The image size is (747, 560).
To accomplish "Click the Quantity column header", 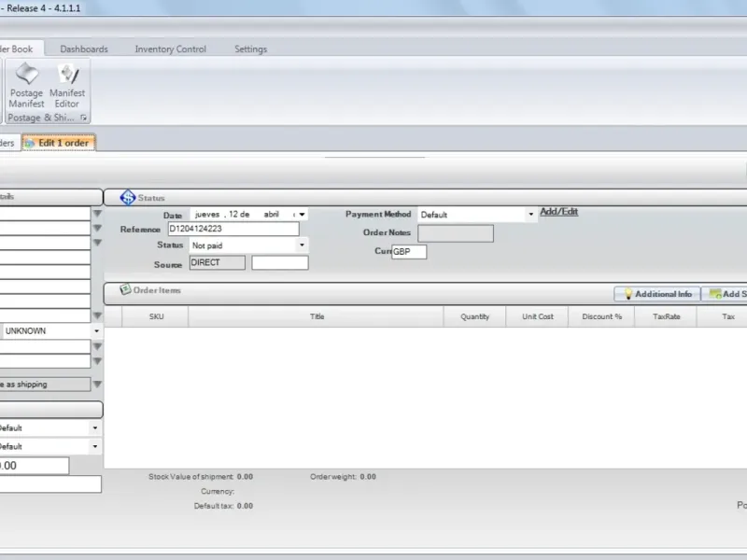I will 474,316.
